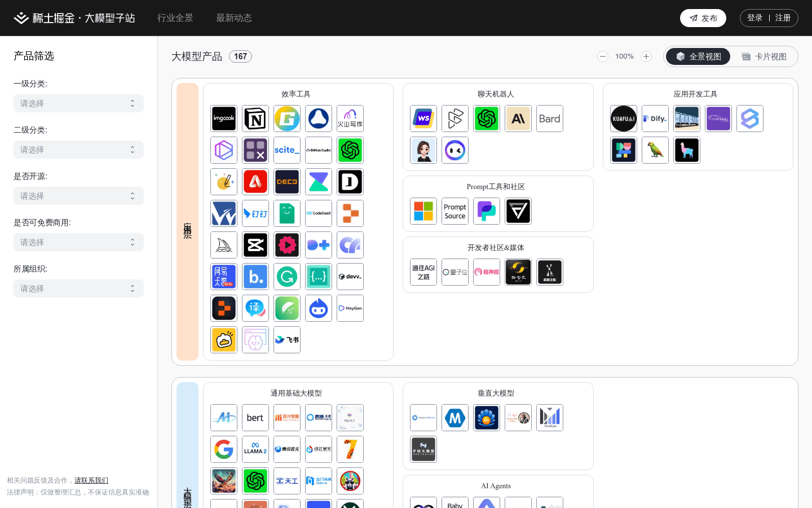
Task: Click the 167 product count badge
Action: tap(240, 56)
